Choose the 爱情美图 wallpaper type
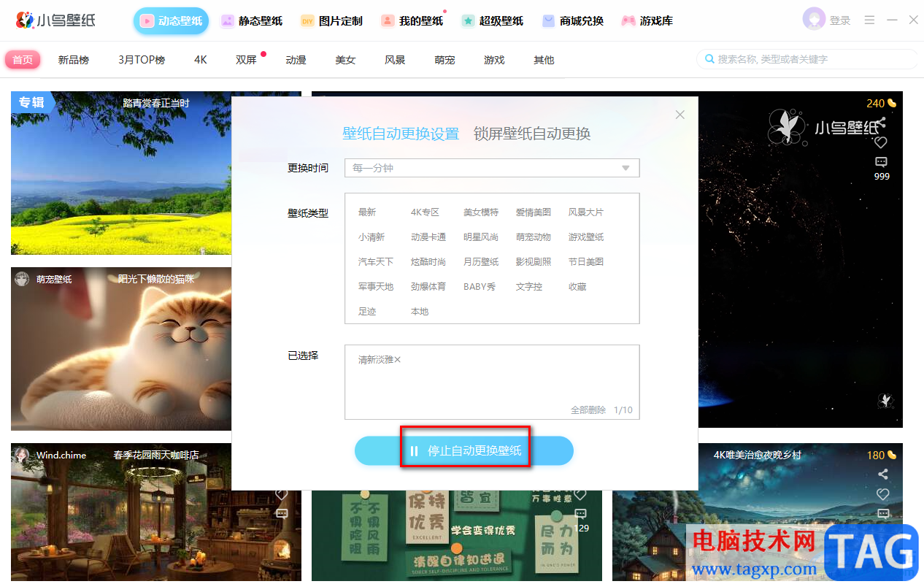 tap(534, 212)
